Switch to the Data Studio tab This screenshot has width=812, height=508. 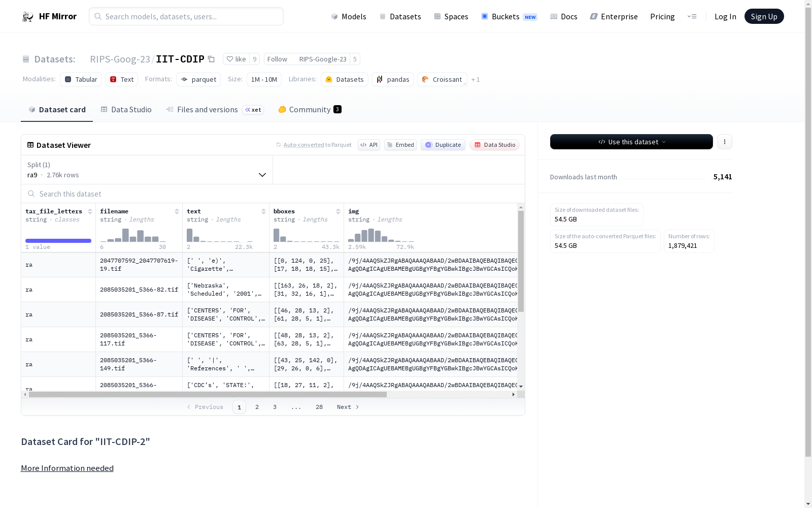point(126,110)
